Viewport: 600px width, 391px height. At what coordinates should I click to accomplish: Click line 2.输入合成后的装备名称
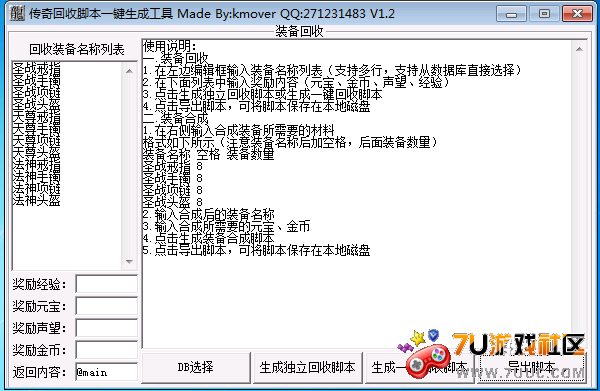click(209, 214)
